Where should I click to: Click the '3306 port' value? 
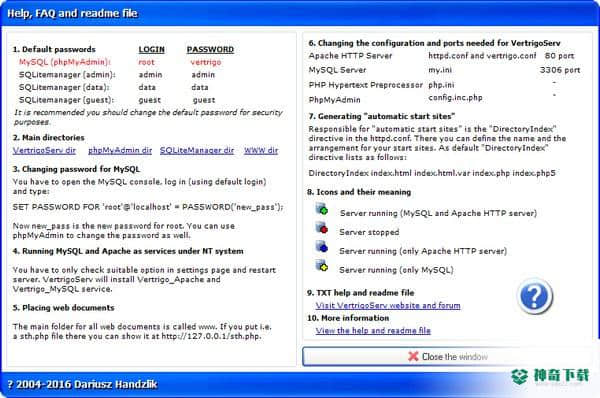560,70
